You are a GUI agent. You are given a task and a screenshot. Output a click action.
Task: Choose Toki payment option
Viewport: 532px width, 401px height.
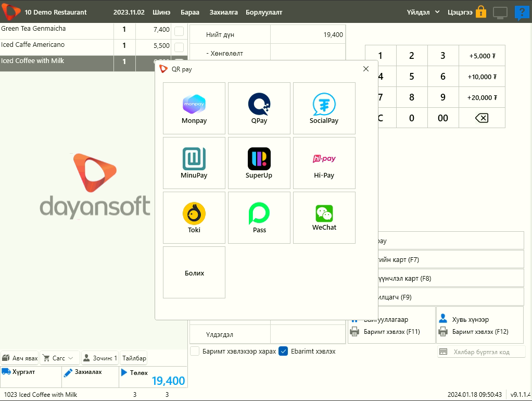[x=194, y=218]
